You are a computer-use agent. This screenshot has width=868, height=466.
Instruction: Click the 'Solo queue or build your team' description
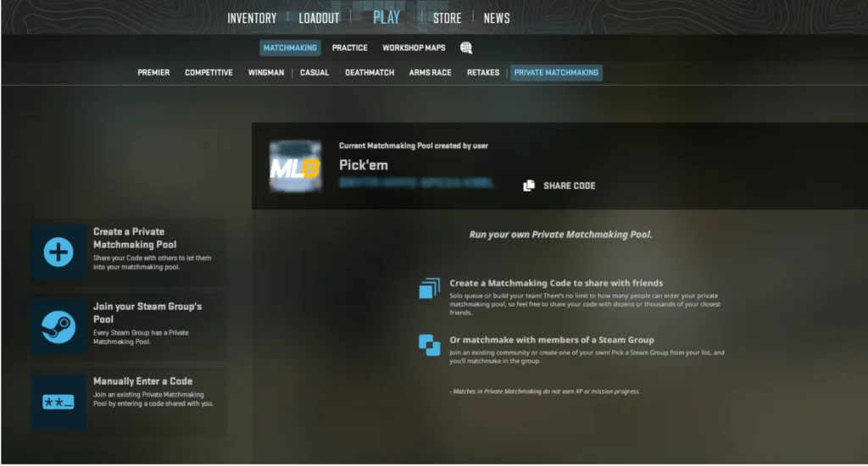(x=585, y=304)
